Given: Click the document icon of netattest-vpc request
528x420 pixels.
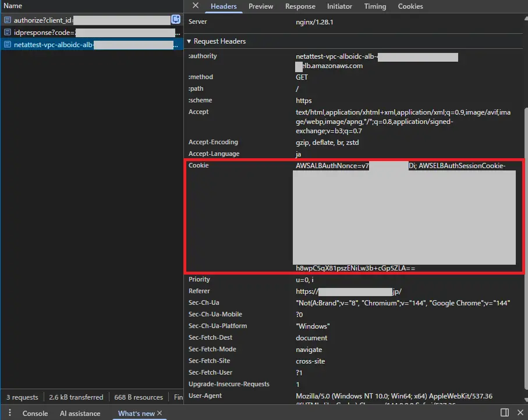Looking at the screenshot, I should [x=8, y=45].
